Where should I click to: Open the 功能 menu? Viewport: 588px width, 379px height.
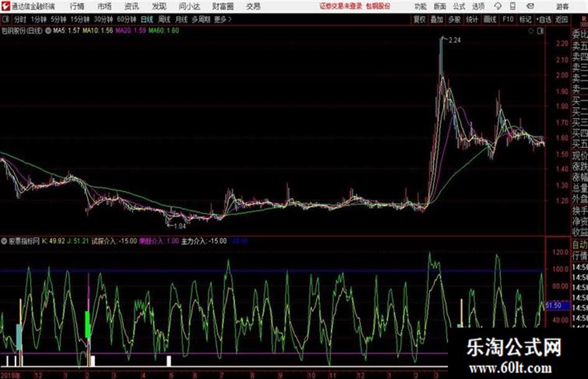(x=421, y=6)
